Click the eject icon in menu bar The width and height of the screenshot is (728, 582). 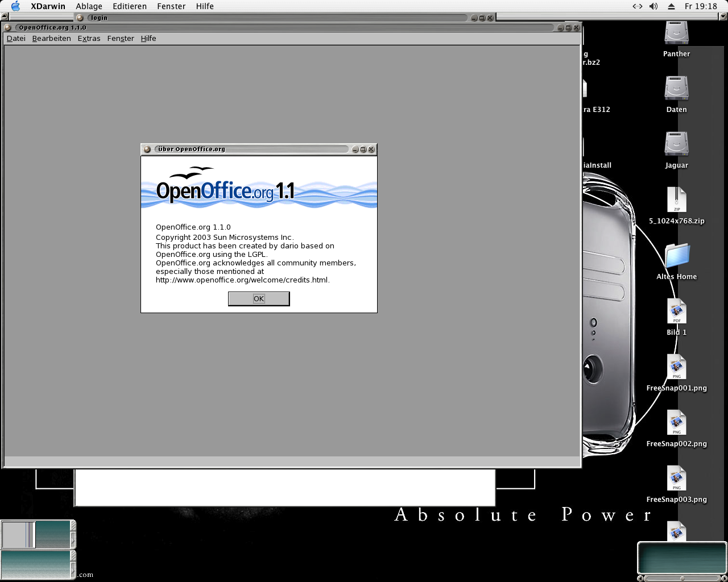point(671,6)
